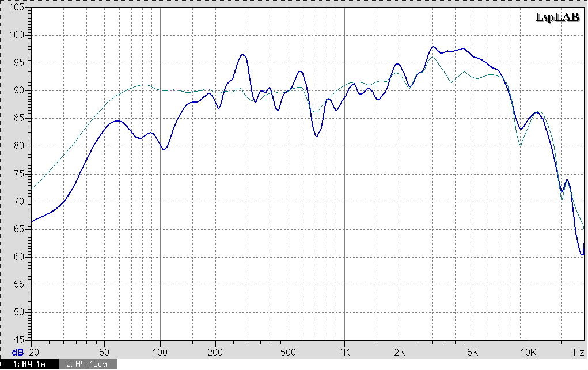Click the 60 label on the dB axis
The image size is (588, 370).
point(19,257)
